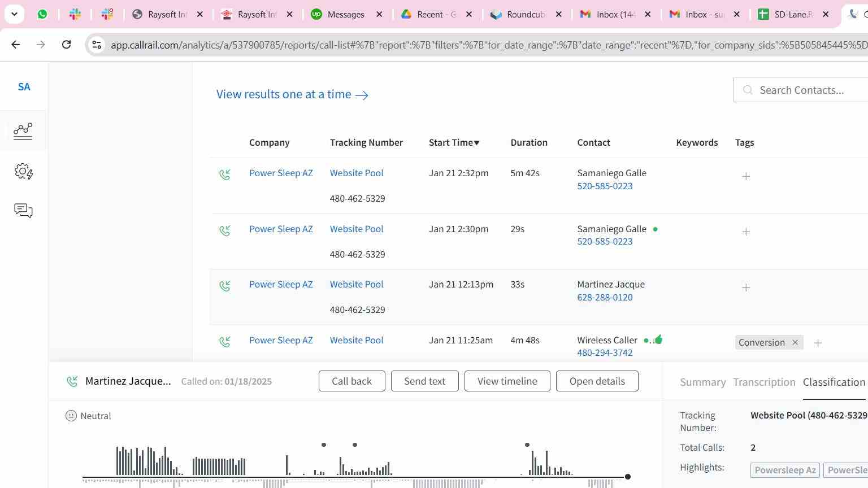The height and width of the screenshot is (488, 868).
Task: Click inbound call icon for Jan 21 2:32pm row
Action: [x=225, y=175]
